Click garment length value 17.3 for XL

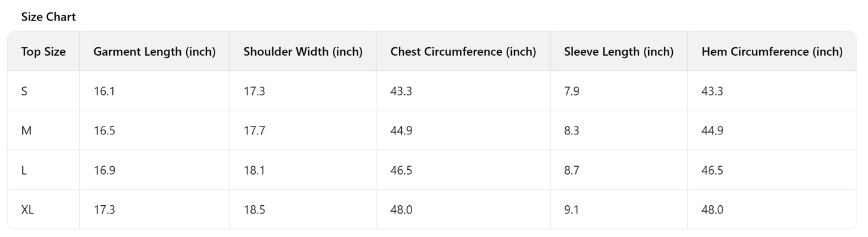[x=104, y=210]
